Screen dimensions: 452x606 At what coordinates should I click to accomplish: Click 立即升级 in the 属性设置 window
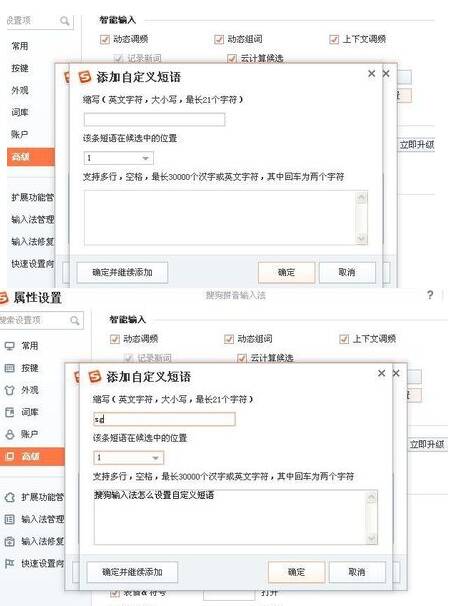427,444
